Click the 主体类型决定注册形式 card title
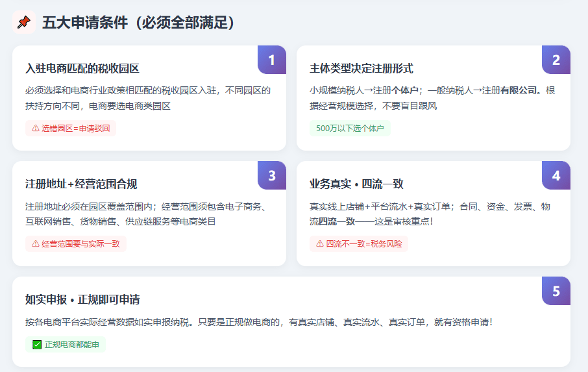Viewport: 588px width, 372px height. pyautogui.click(x=361, y=68)
